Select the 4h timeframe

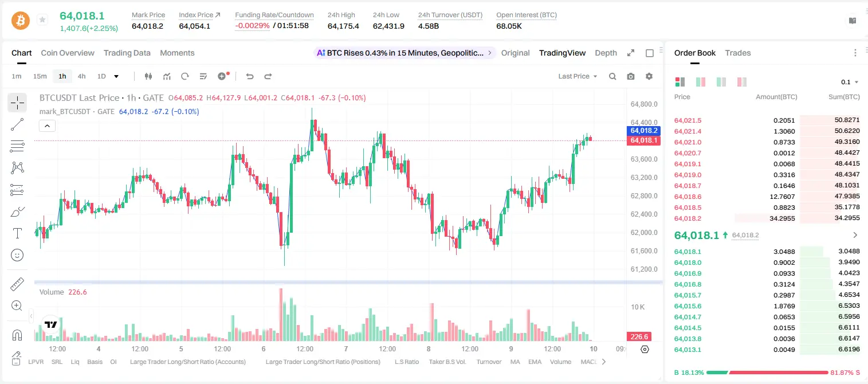point(82,76)
